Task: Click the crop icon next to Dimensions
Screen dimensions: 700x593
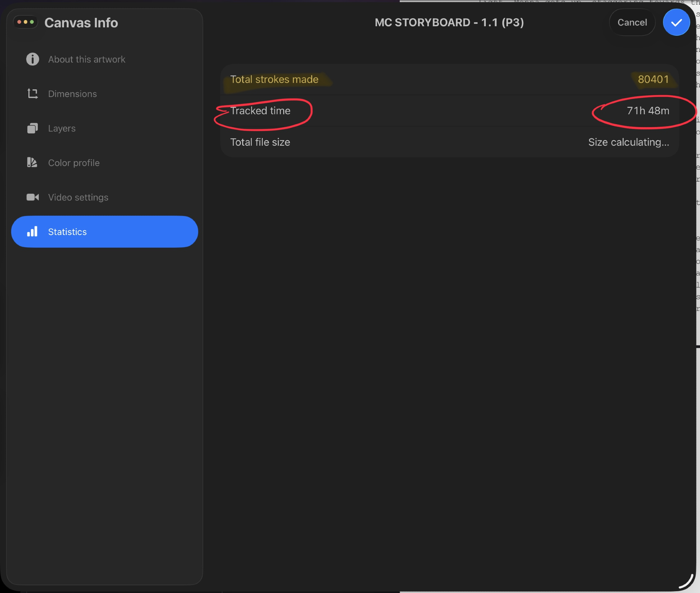Action: coord(33,94)
